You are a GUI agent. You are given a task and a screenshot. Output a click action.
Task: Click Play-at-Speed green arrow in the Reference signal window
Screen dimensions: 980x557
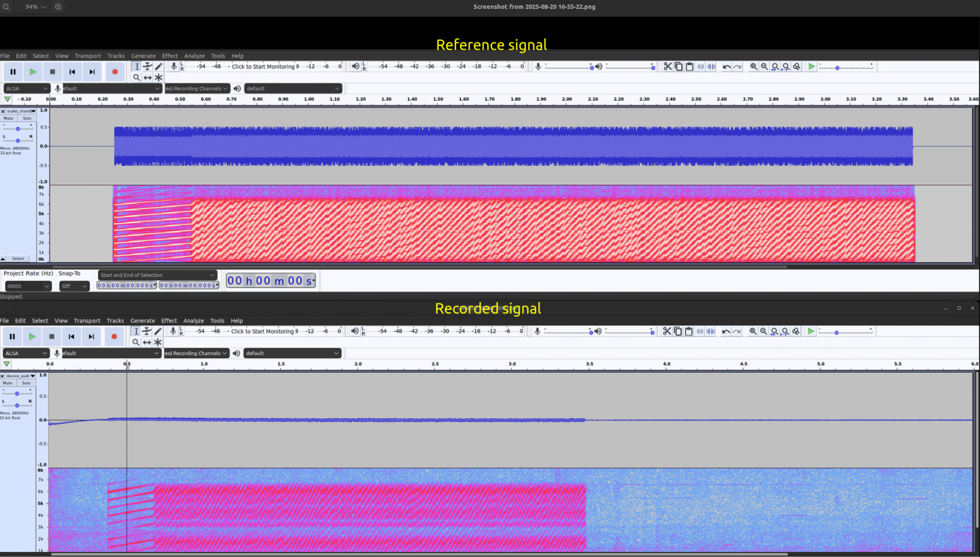812,67
